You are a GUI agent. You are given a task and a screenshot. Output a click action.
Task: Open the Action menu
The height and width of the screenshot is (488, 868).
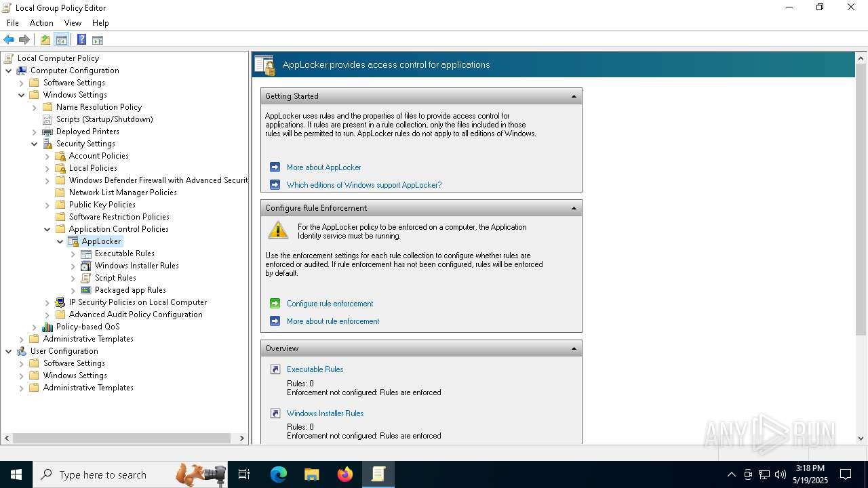point(41,23)
